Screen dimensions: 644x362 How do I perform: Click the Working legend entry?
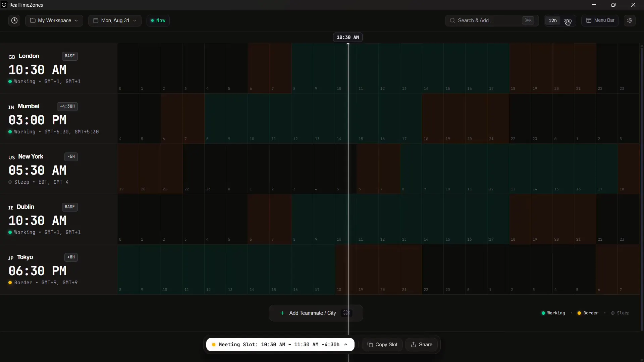[553, 313]
